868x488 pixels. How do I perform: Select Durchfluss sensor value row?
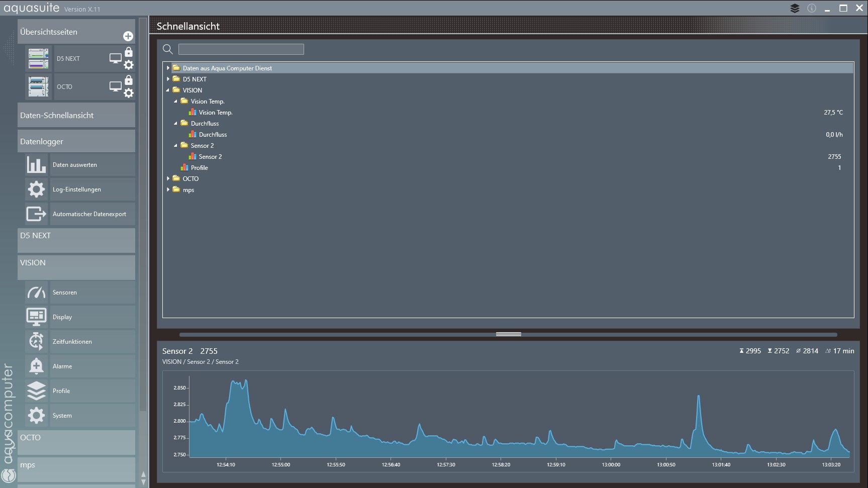(213, 135)
